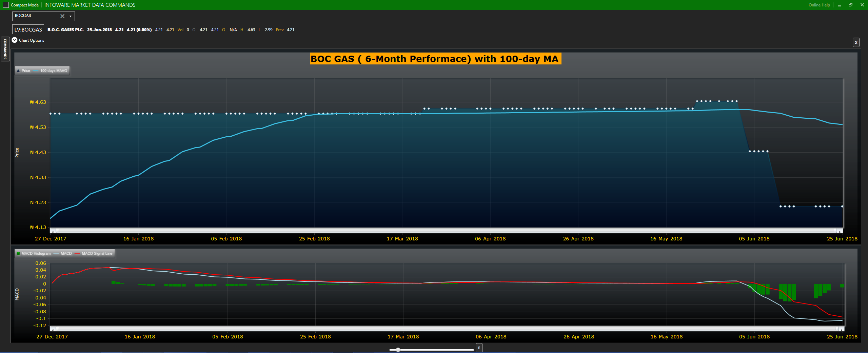868x353 pixels.
Task: Click the price chart horizontal scrollbar track
Action: click(x=446, y=231)
